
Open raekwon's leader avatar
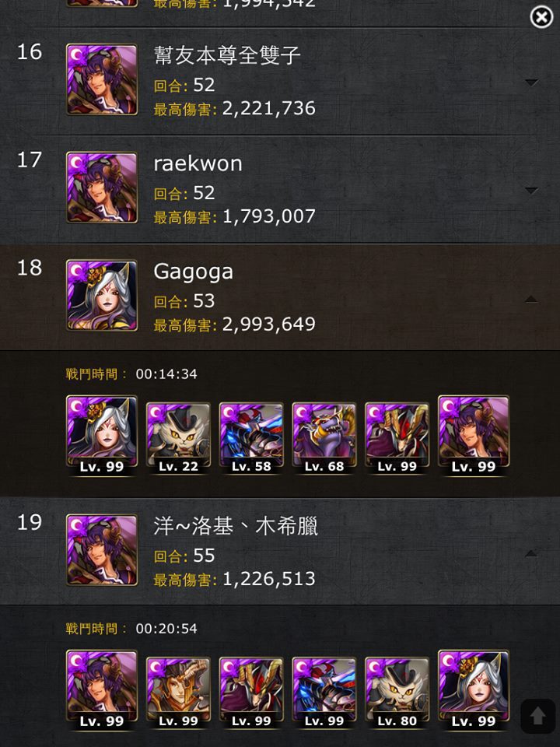pyautogui.click(x=102, y=188)
